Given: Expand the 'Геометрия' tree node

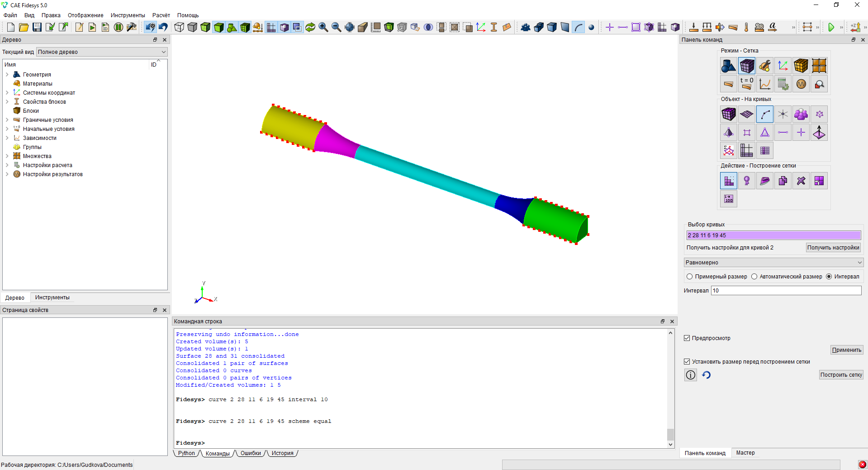Looking at the screenshot, I should [x=7, y=75].
